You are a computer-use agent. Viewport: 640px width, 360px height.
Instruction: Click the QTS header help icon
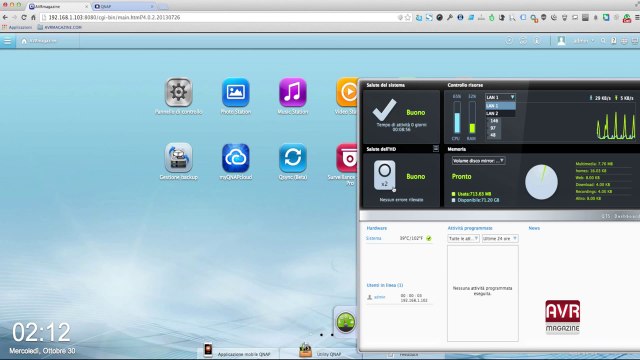click(x=613, y=41)
